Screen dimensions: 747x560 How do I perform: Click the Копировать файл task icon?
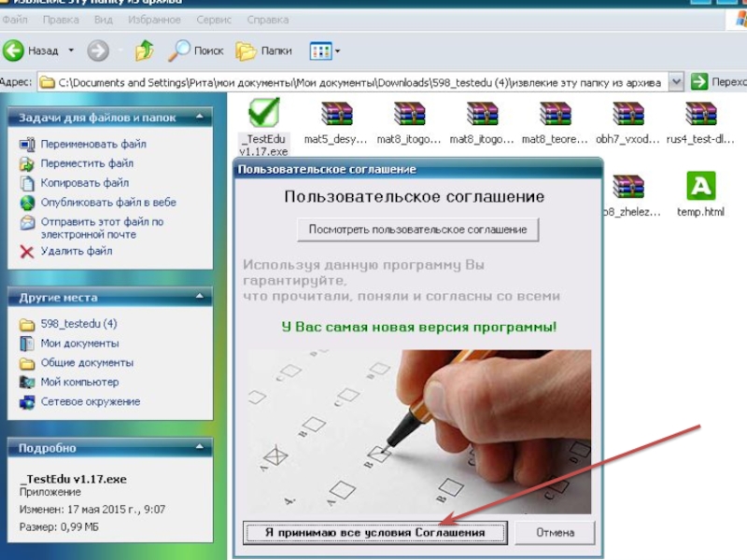coord(27,183)
